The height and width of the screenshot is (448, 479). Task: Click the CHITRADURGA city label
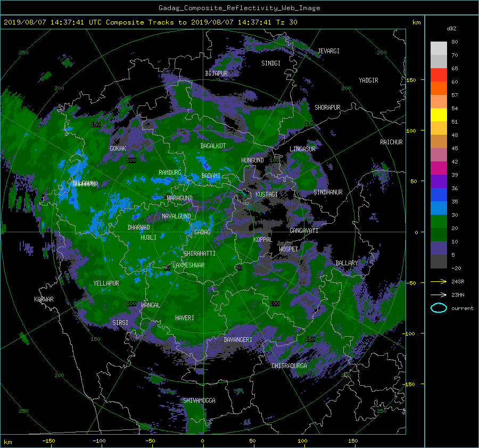pos(289,366)
